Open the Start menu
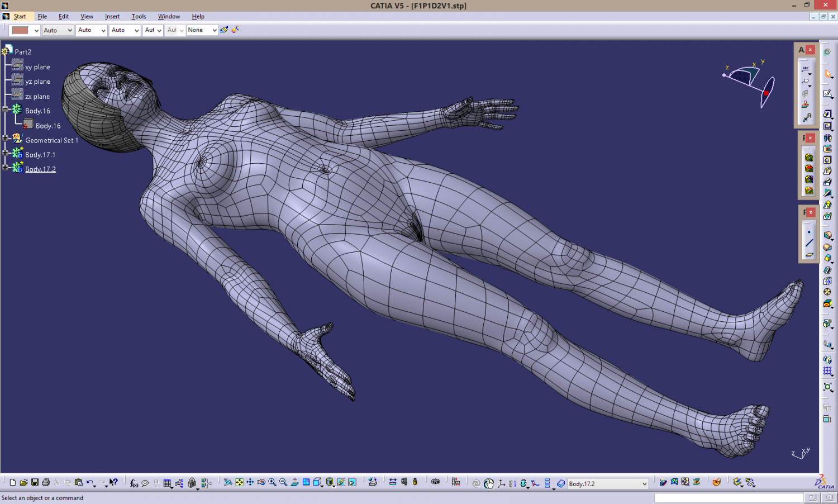 20,16
